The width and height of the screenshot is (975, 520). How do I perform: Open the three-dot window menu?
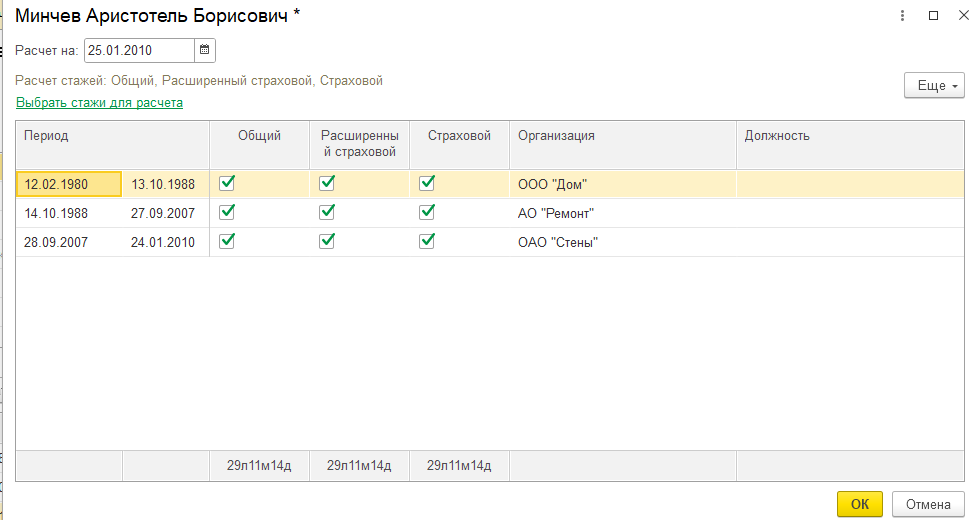(x=903, y=16)
